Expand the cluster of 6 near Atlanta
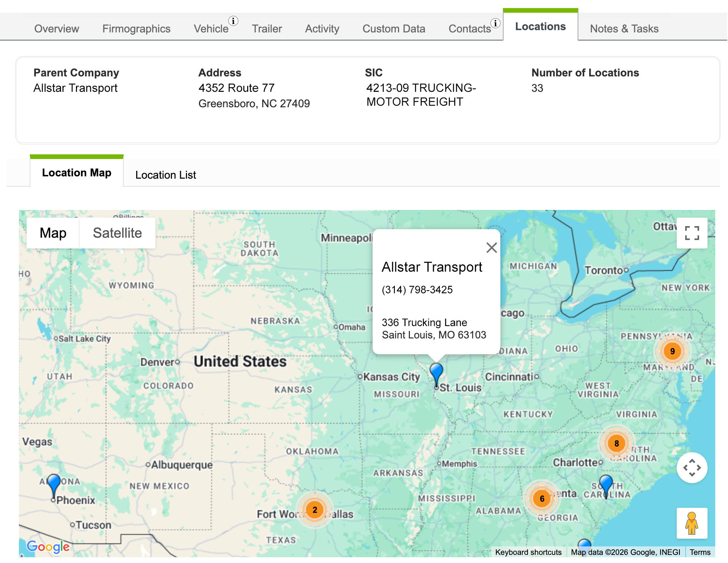728x563 pixels. [x=542, y=499]
